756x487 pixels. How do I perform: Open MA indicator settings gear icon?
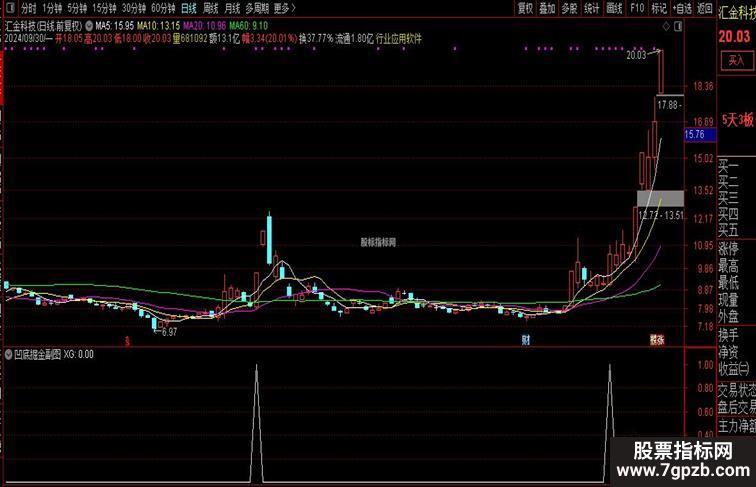89,26
